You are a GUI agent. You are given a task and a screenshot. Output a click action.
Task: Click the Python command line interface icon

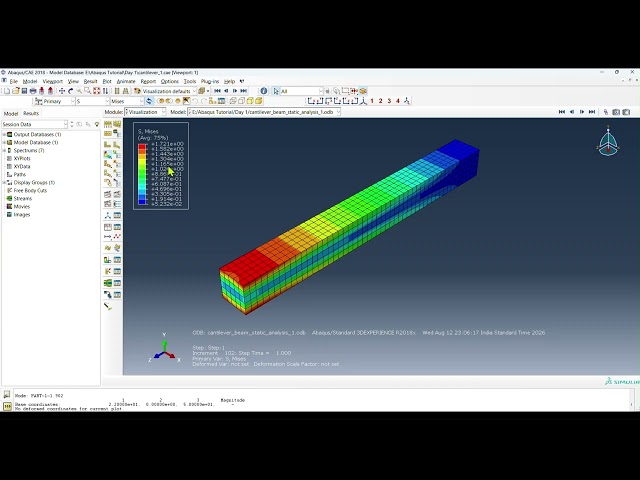coord(7,406)
